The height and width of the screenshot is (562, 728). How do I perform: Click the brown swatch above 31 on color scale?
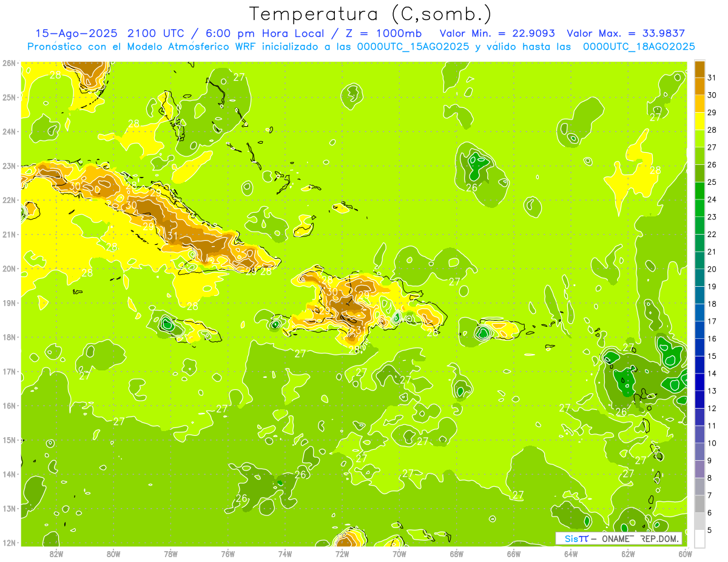click(699, 69)
